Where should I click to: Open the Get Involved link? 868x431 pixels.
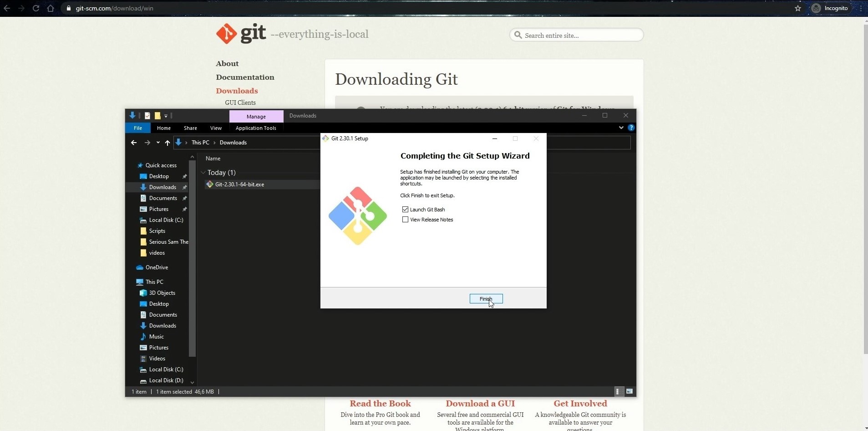580,404
